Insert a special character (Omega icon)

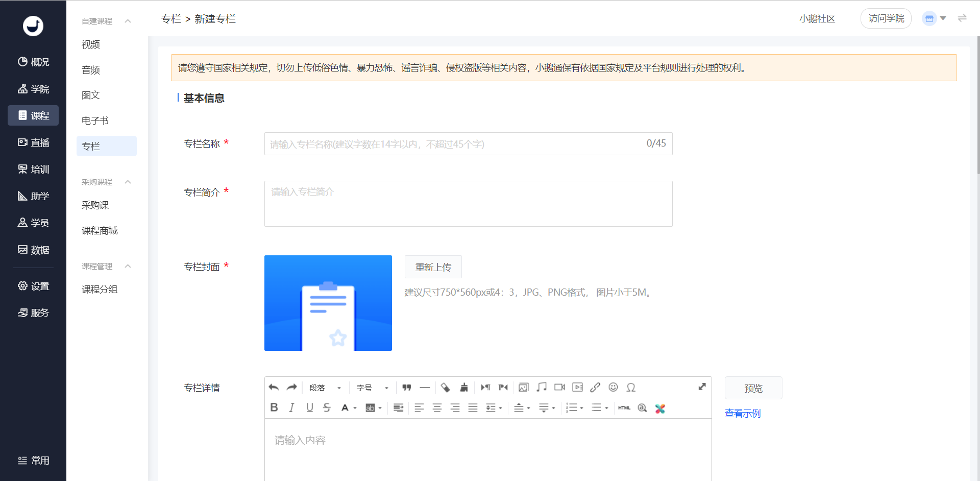coord(631,388)
